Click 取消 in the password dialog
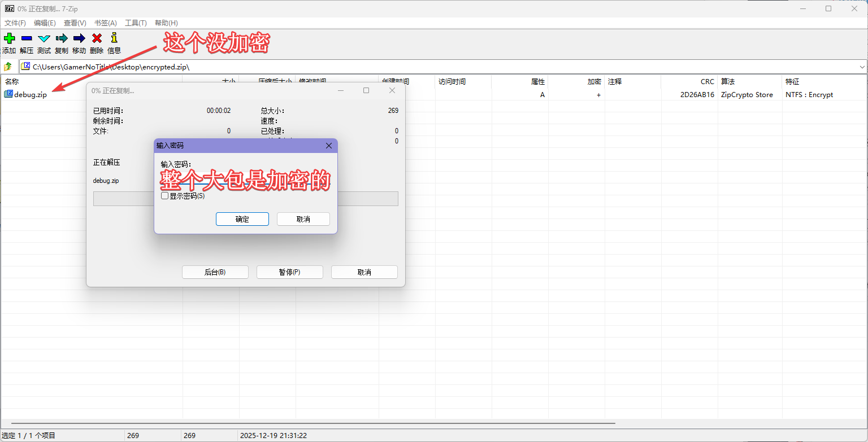The height and width of the screenshot is (442, 868). (303, 219)
